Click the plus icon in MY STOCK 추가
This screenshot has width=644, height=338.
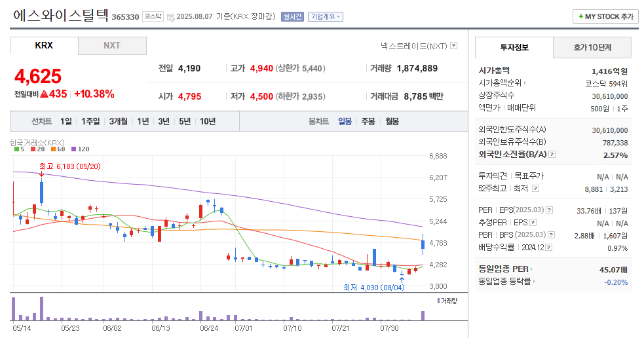[x=580, y=16]
